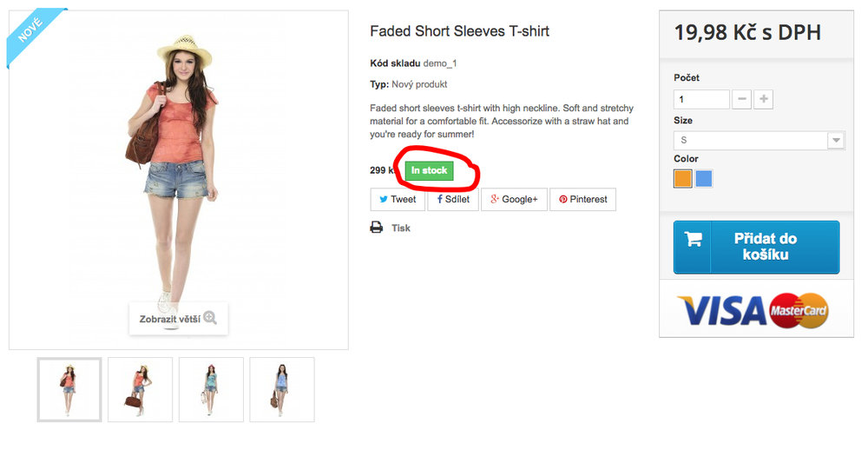The height and width of the screenshot is (470, 868).
Task: Open the Tisk print link
Action: 401,228
